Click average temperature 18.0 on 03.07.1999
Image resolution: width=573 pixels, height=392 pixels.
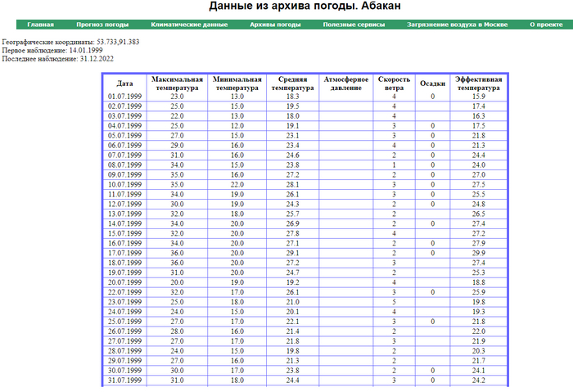(293, 116)
